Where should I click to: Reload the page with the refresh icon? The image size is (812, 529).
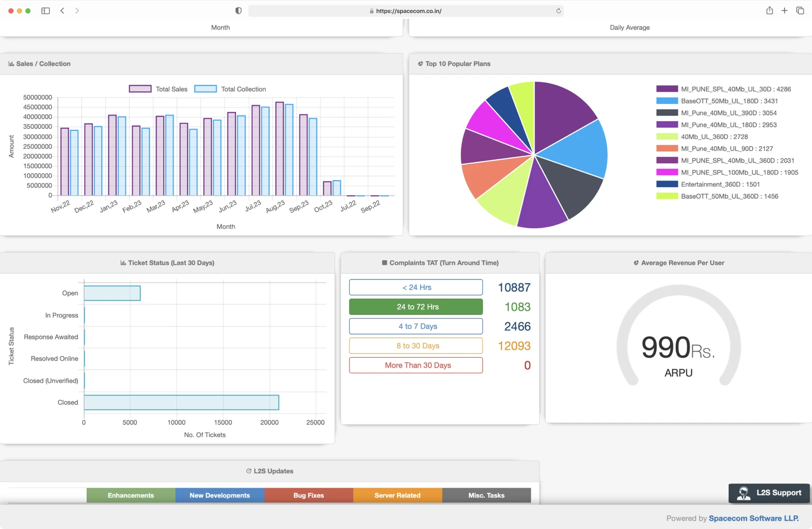[558, 11]
